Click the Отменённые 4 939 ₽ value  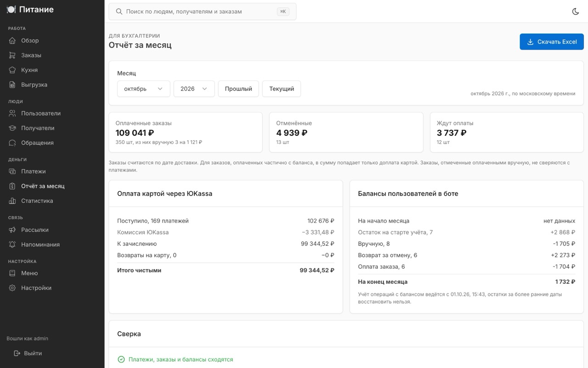point(292,133)
